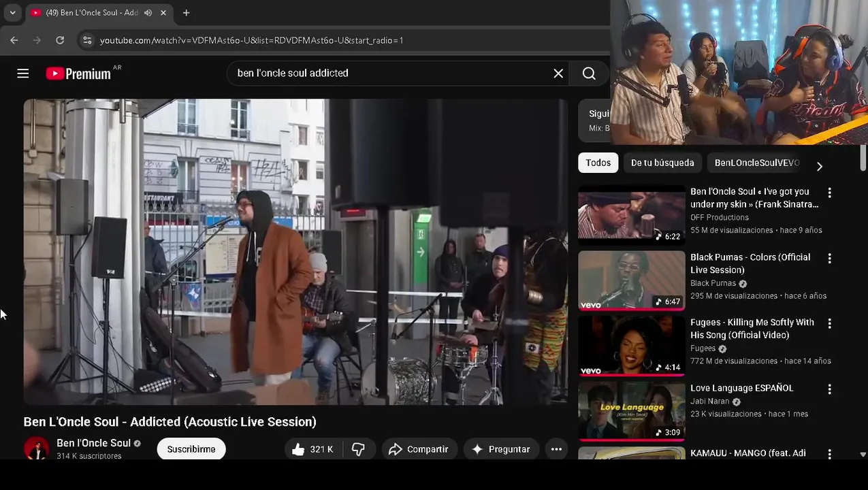
Task: Click the video title text
Action: pos(170,422)
